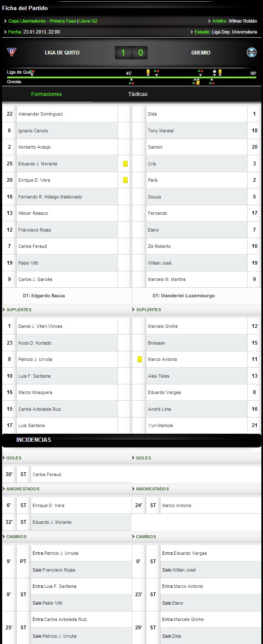The width and height of the screenshot is (263, 644).
Task: Click Marco Antonio's yellow card in substitutes
Action: (x=140, y=359)
